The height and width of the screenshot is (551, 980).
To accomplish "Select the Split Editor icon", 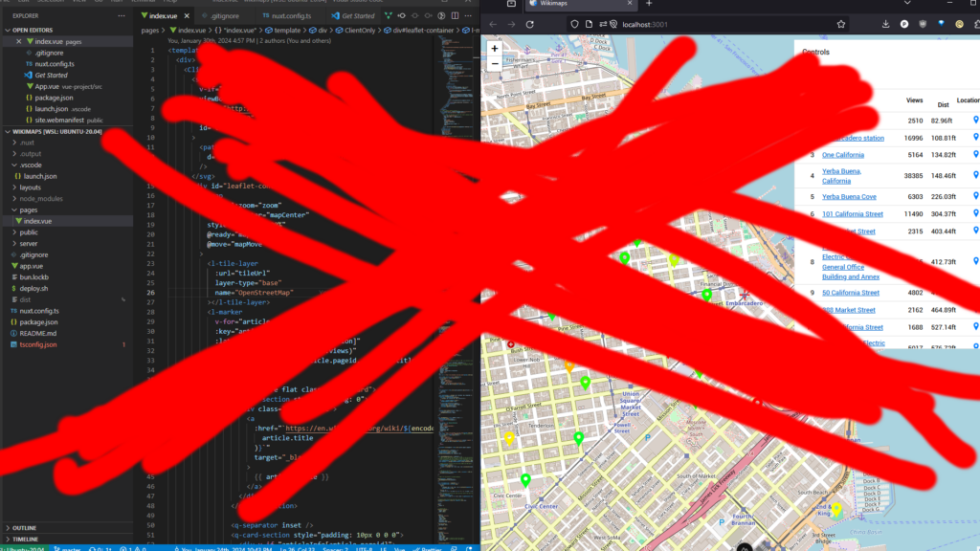I will pyautogui.click(x=454, y=15).
